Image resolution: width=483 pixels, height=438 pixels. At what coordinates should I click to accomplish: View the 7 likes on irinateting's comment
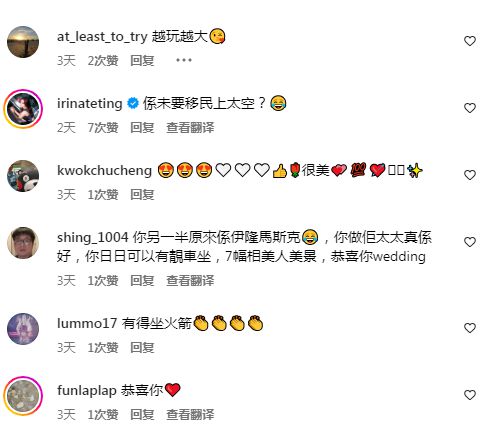[x=103, y=127]
